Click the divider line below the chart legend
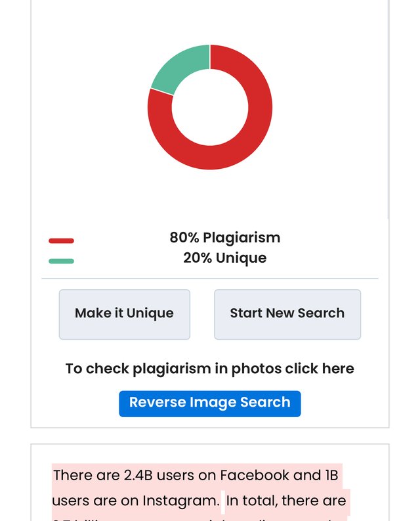Screen dimensions: 420x521 (209, 279)
